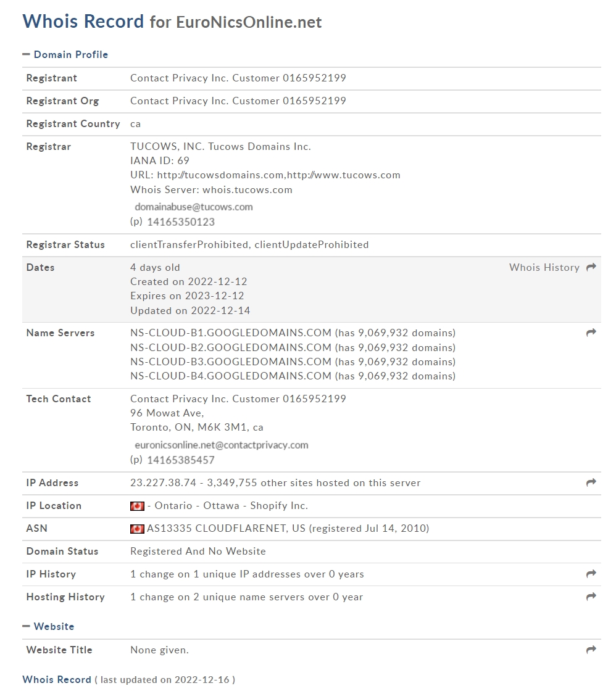Click the Registrant value Contact Privacy Inc.
616x691 pixels.
pyautogui.click(x=238, y=78)
